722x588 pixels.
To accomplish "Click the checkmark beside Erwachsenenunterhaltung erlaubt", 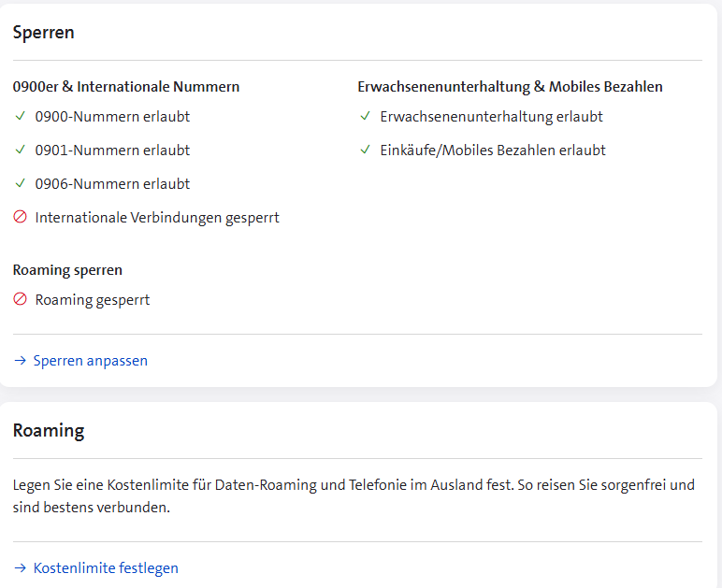I will 366,117.
